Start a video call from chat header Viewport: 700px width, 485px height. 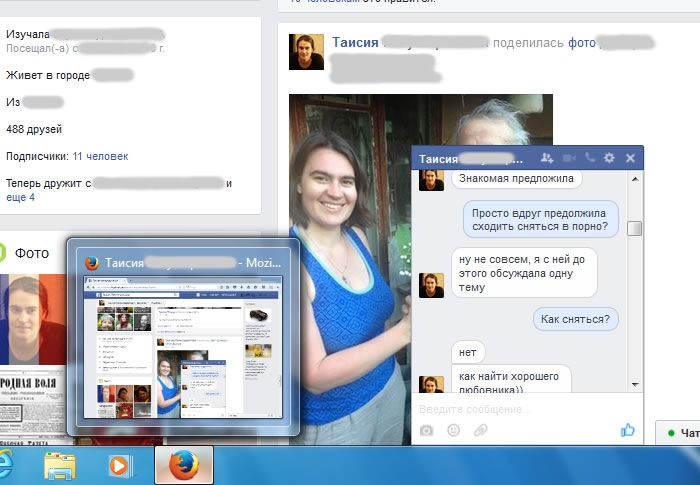pos(569,158)
